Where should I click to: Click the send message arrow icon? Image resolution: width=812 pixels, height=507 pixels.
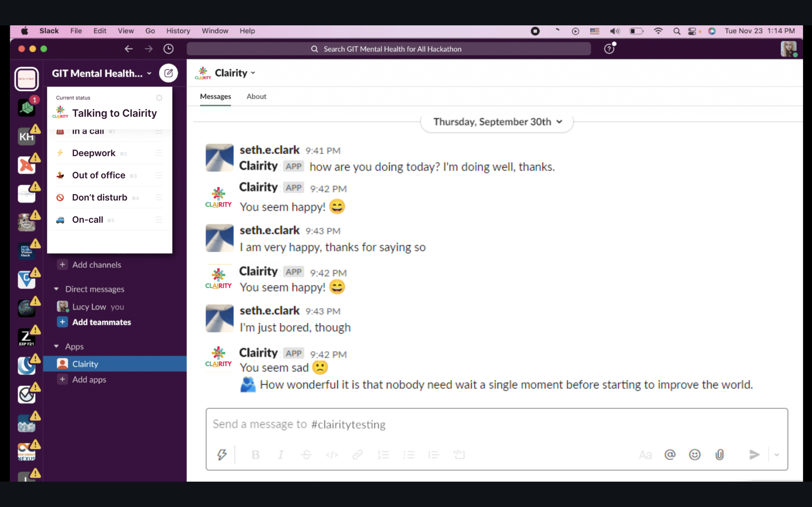pos(754,455)
